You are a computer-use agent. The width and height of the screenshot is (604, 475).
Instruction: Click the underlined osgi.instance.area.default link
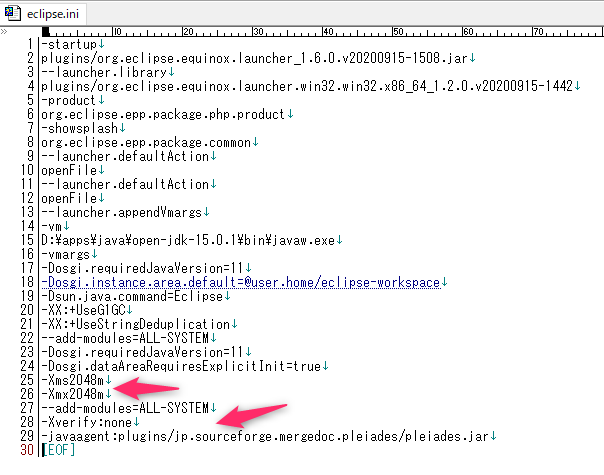click(241, 282)
